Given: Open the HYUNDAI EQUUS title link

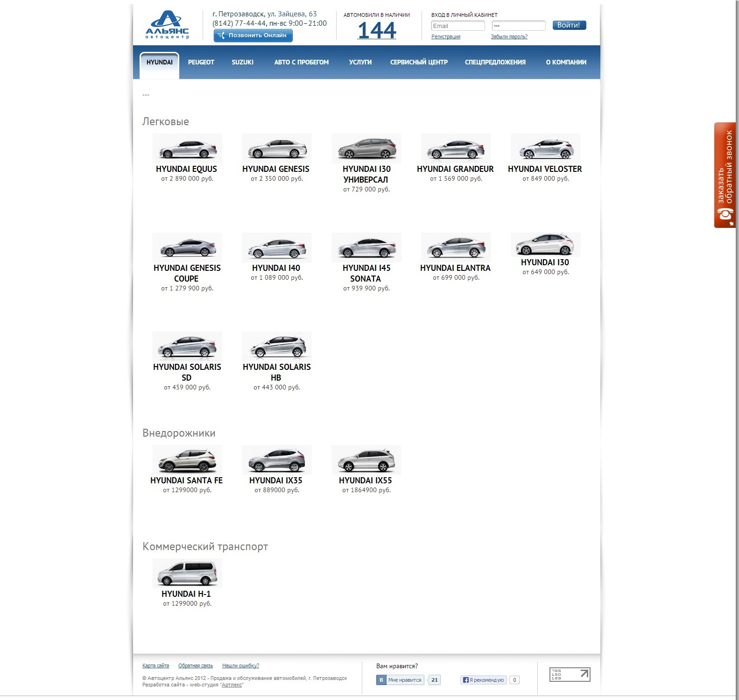Looking at the screenshot, I should click(187, 169).
